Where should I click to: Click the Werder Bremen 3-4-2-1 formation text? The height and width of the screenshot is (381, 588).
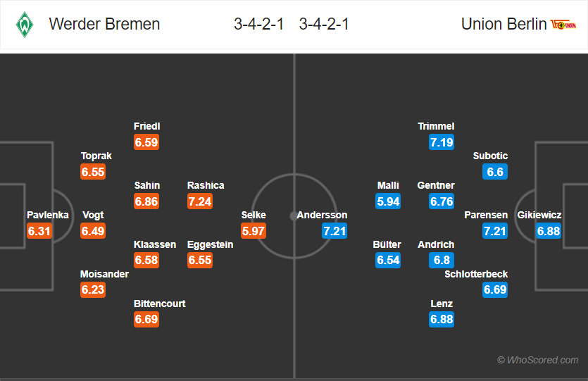coord(258,24)
